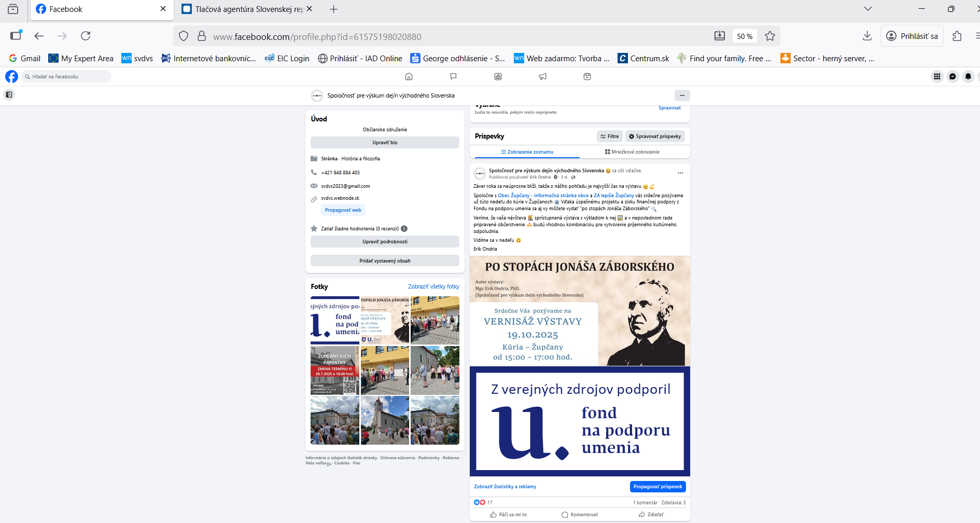Click the Upraviť bio button
Viewport: 980px width, 523px height.
[385, 143]
